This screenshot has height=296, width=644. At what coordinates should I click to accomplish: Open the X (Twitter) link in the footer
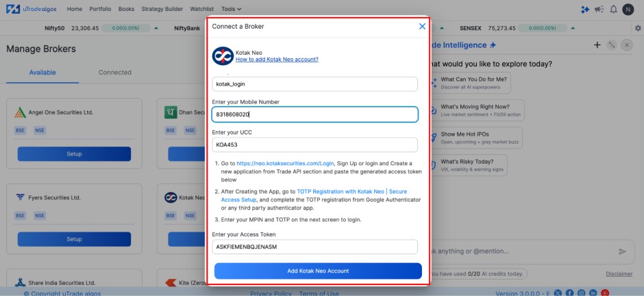click(558, 293)
